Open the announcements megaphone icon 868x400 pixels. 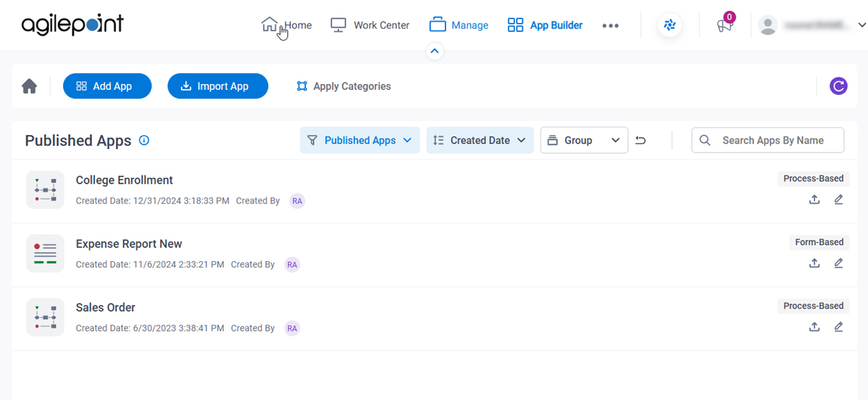[x=724, y=26]
